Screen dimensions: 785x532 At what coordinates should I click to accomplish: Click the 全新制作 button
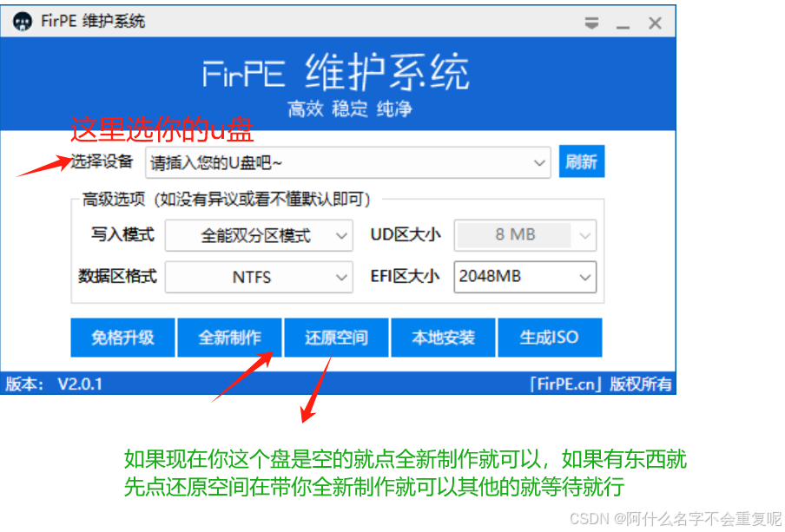(x=230, y=338)
